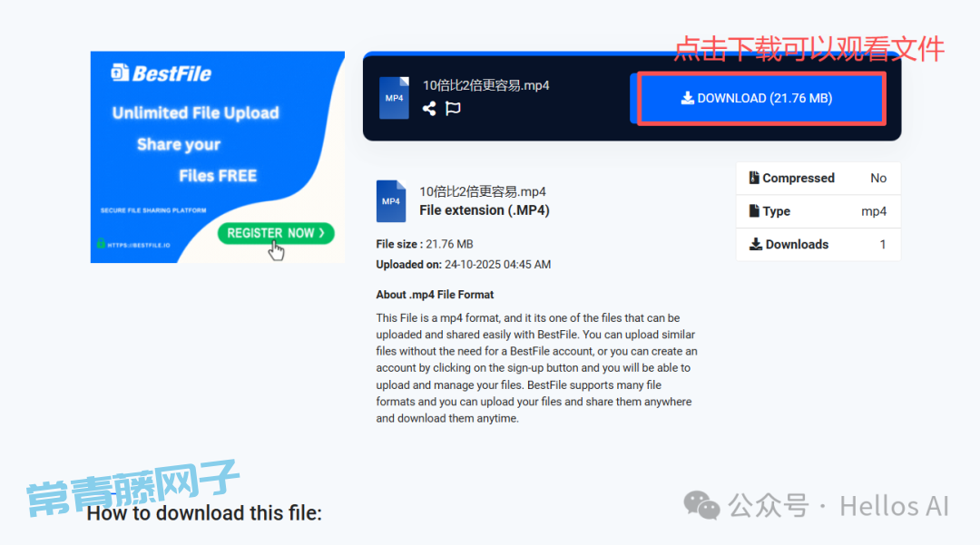
Task: Click the Type mp4 row
Action: click(818, 211)
